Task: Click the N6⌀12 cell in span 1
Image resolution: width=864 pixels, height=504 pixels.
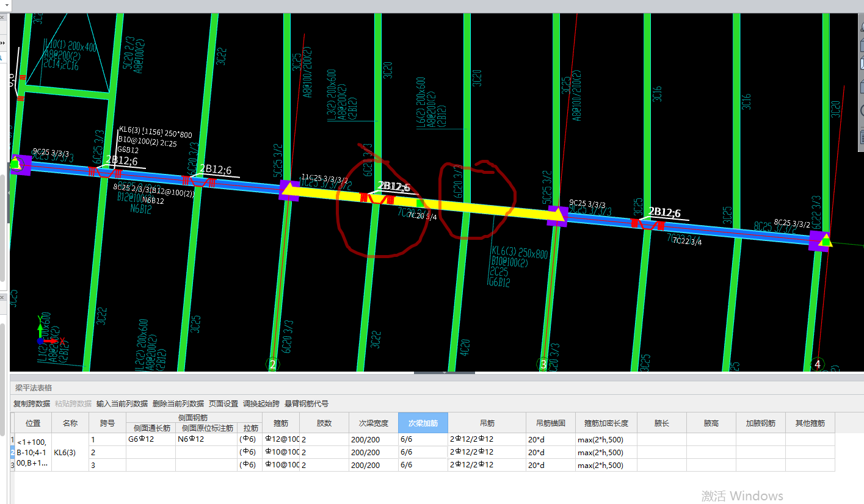Action: [206, 439]
